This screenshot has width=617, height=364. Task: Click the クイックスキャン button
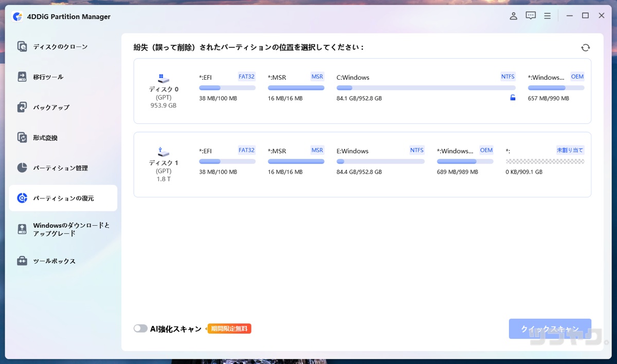point(550,329)
